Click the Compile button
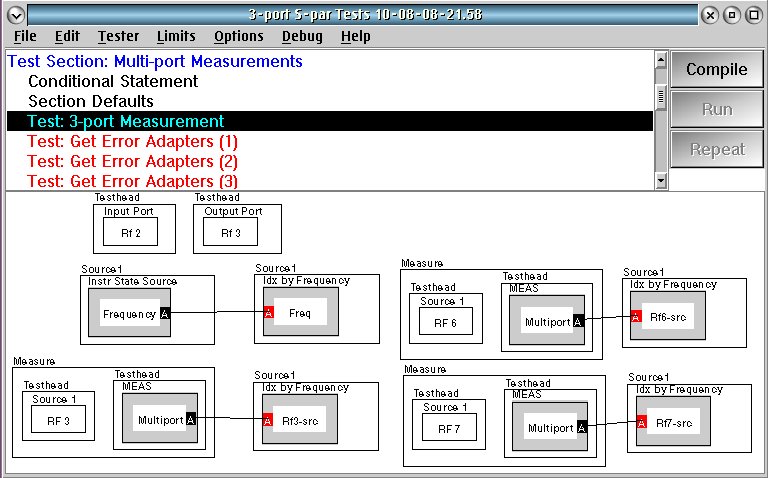Viewport: 768px width, 478px height. [x=717, y=69]
